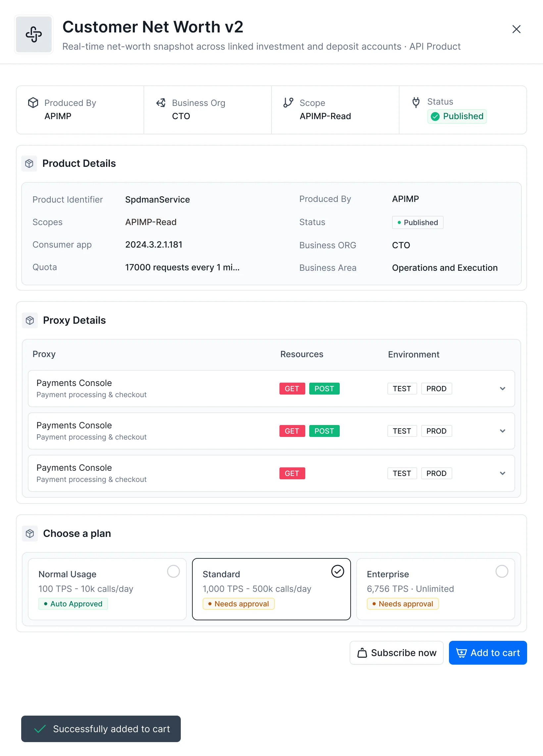Viewport: 543px width, 756px height.
Task: Click Needs approval badge on Enterprise plan
Action: 403,604
